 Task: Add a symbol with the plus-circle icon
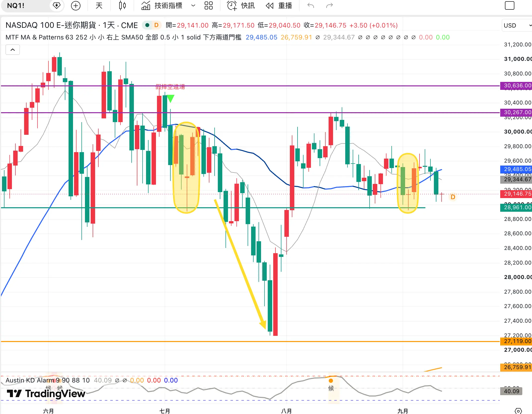pos(76,5)
